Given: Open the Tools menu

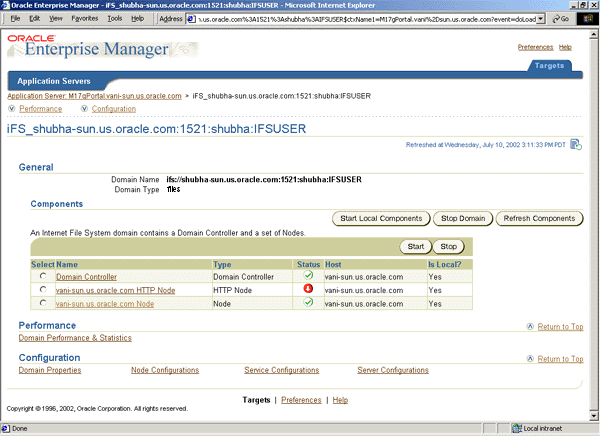Looking at the screenshot, I should coord(114,18).
